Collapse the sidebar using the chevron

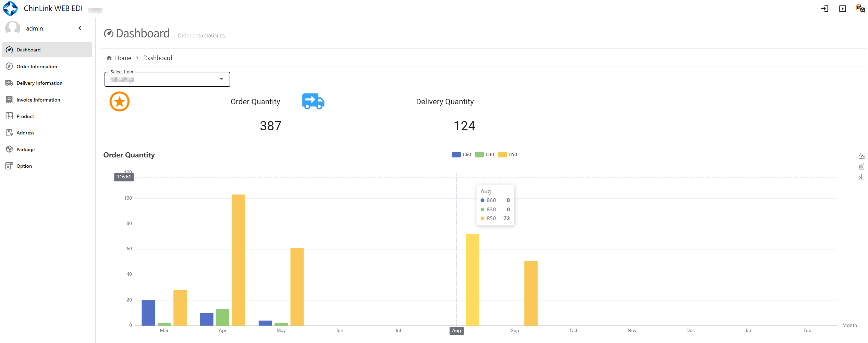click(x=80, y=28)
